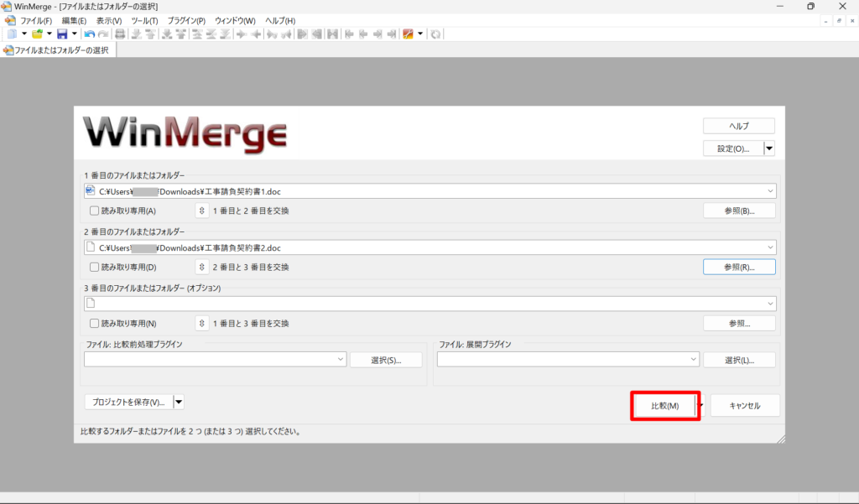
Task: Click the Undo arrow icon
Action: [89, 34]
